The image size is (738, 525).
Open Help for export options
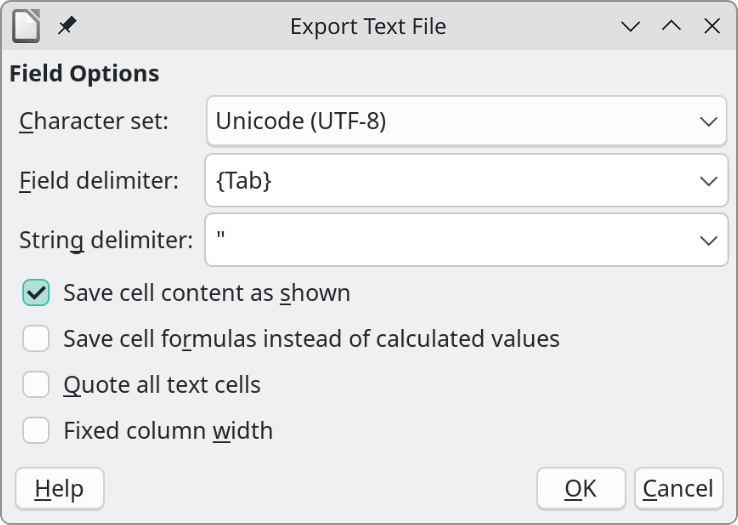tap(59, 489)
